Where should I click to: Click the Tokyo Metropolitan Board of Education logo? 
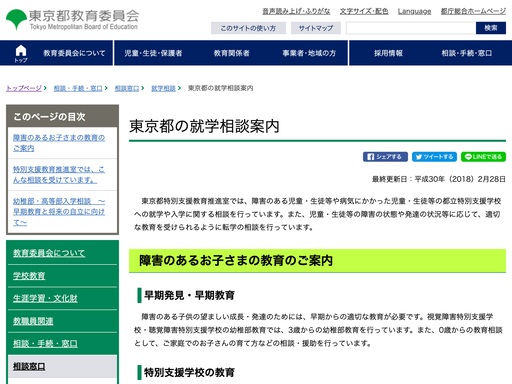pyautogui.click(x=72, y=20)
